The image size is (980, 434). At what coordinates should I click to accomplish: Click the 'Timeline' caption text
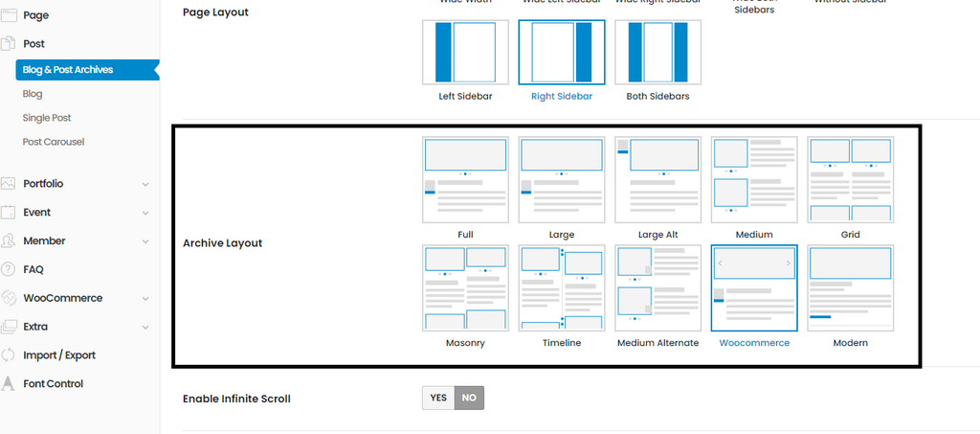[561, 343]
